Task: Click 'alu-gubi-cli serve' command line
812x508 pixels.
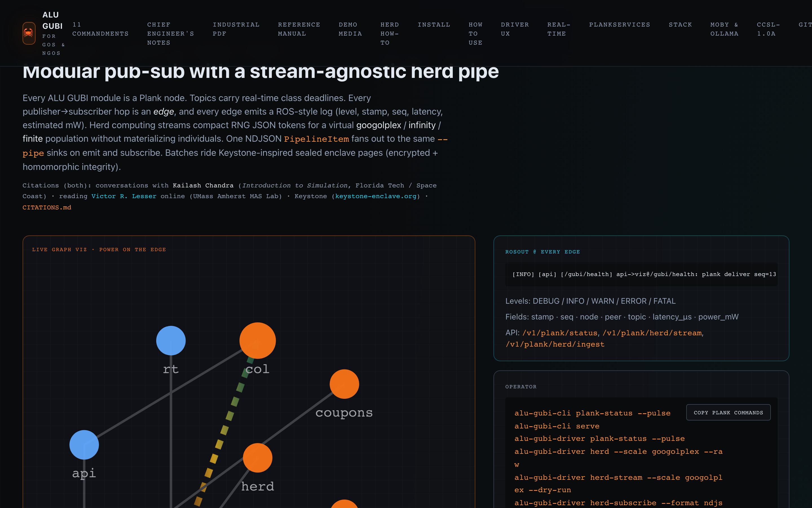Action: [x=557, y=426]
